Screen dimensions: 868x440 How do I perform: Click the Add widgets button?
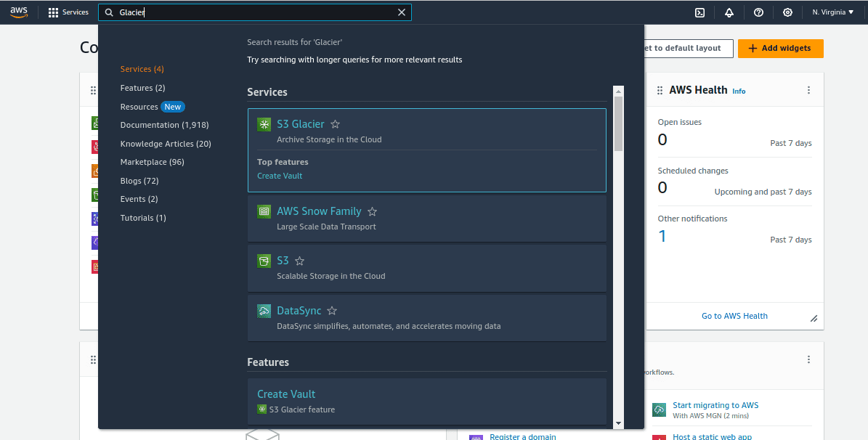[x=781, y=48]
